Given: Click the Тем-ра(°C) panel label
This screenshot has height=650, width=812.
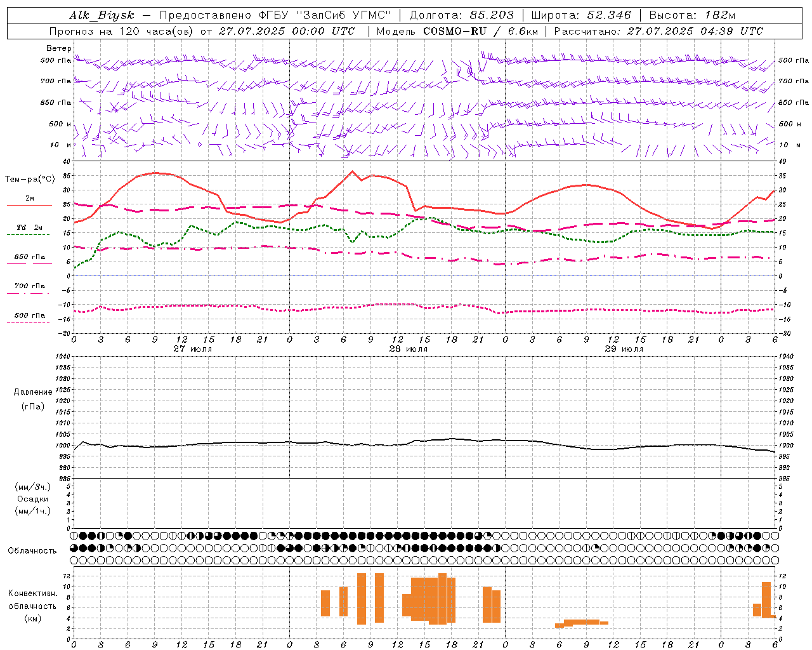Looking at the screenshot, I should [x=29, y=180].
